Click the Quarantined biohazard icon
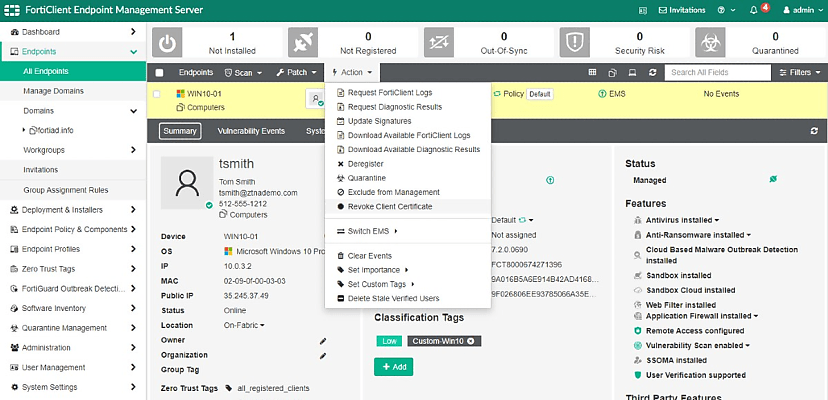Image resolution: width=828 pixels, height=400 pixels. click(x=710, y=42)
